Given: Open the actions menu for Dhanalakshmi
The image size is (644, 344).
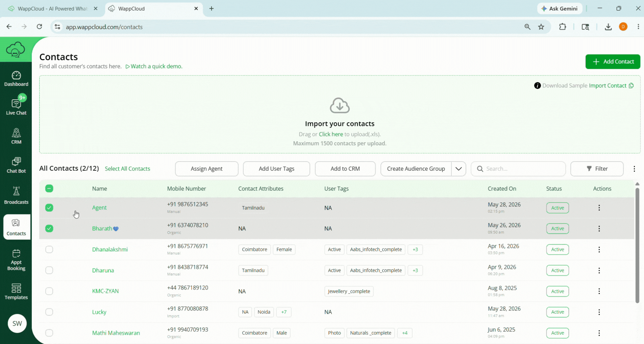Looking at the screenshot, I should tap(599, 250).
